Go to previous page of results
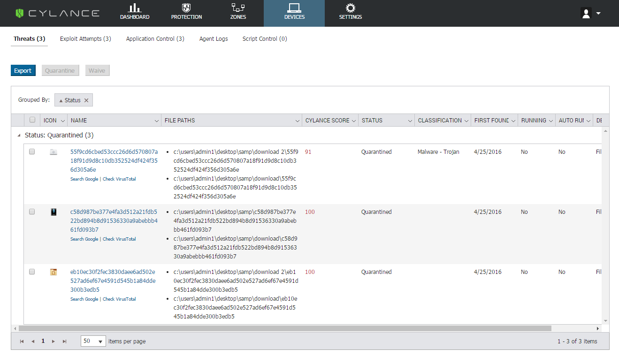Viewport: 619px width, 364px height. [x=33, y=341]
